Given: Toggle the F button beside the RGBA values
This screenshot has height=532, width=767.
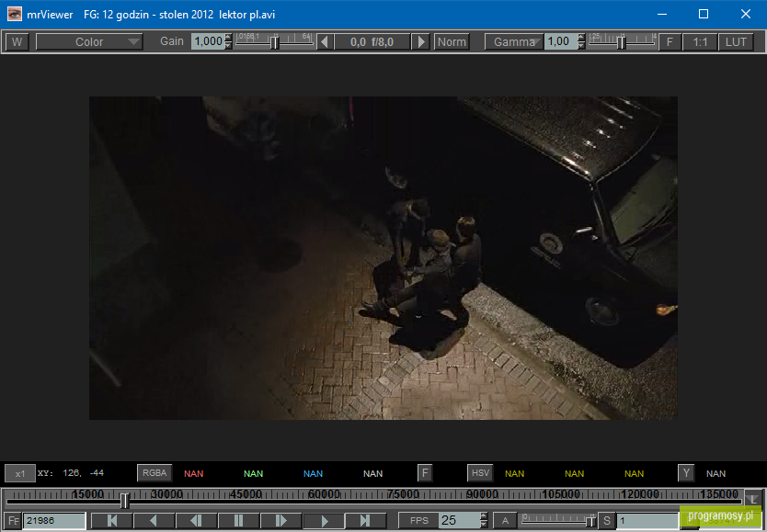Looking at the screenshot, I should coord(425,473).
